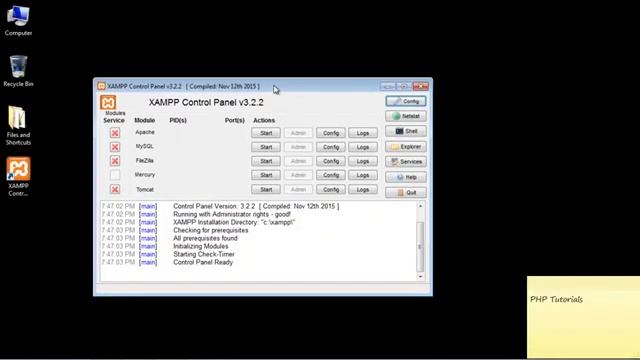Screen dimensions: 640x360
Task: Toggle the Mercury service checkbox
Action: [115, 175]
